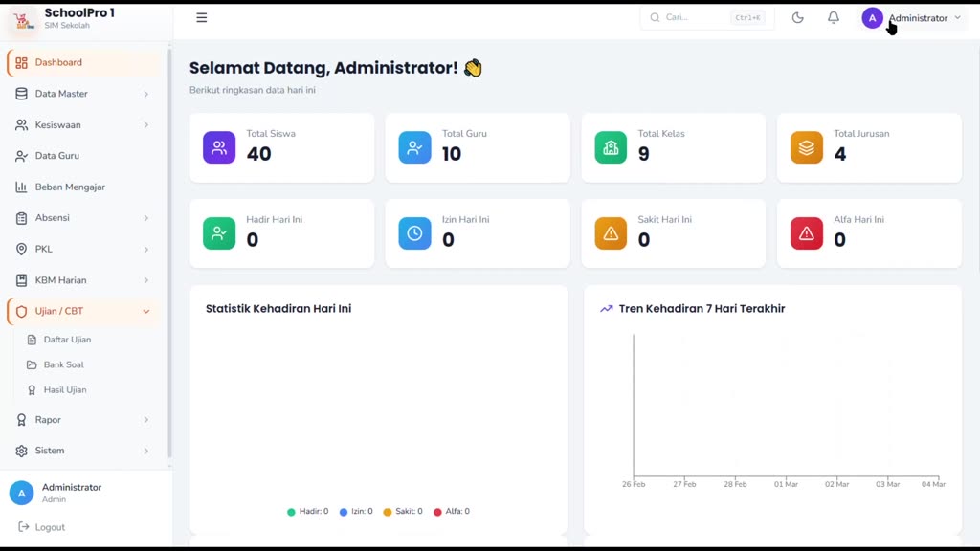Open Beban Mengajar page
The image size is (980, 551).
(x=85, y=187)
